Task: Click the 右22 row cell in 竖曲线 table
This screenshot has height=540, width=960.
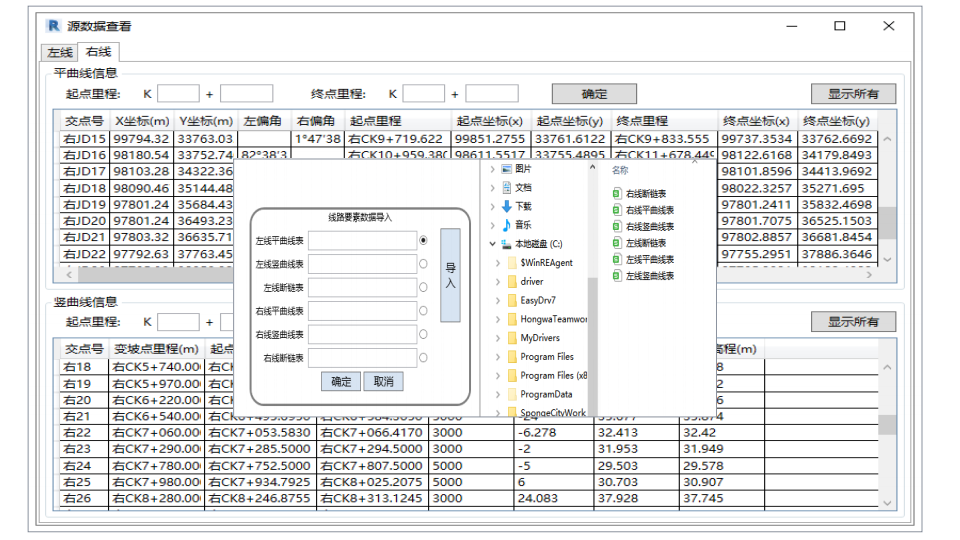Action: [x=84, y=432]
